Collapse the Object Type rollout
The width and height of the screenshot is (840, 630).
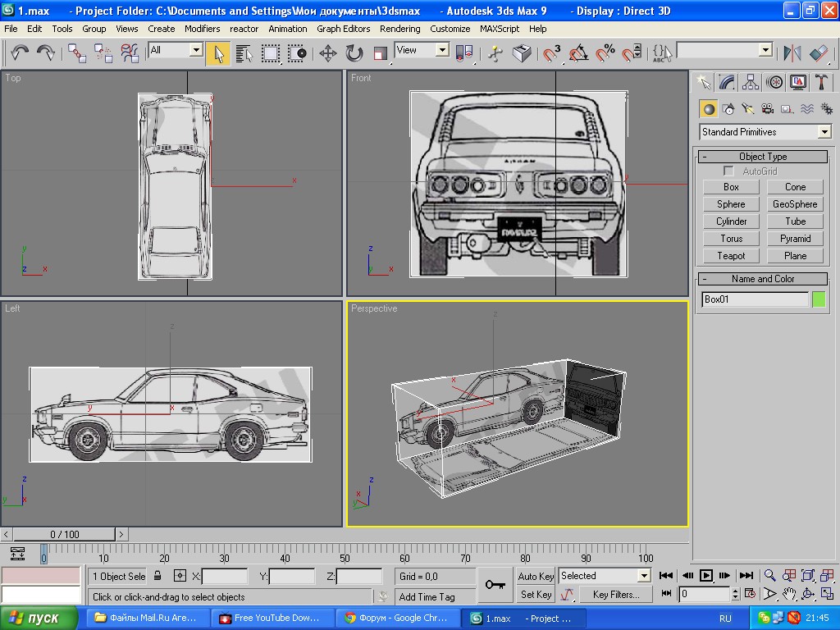[x=763, y=157]
